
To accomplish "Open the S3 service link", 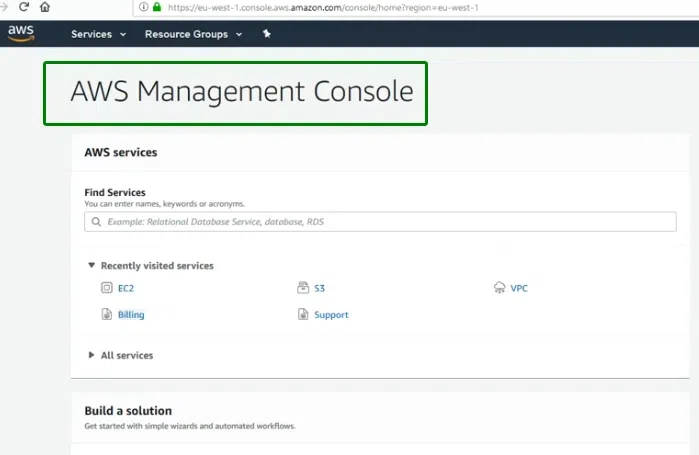I will pyautogui.click(x=320, y=288).
